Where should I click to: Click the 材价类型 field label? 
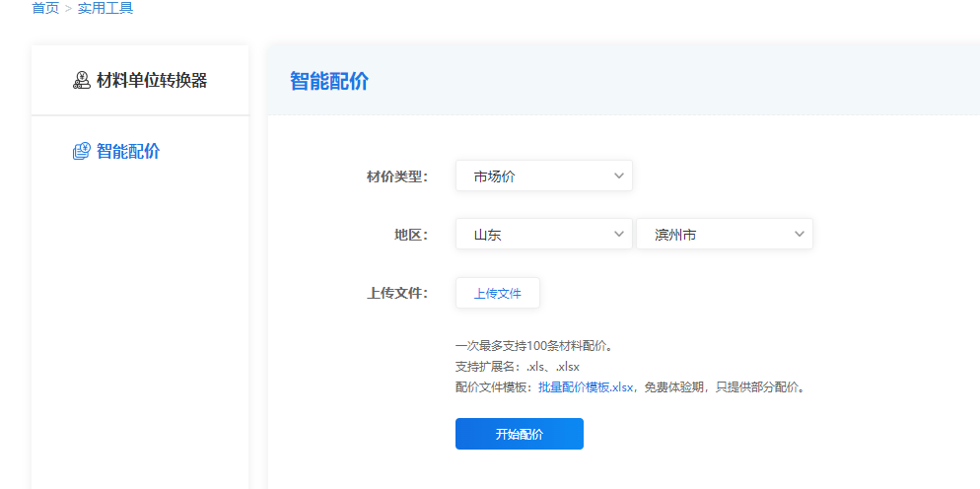(x=397, y=176)
